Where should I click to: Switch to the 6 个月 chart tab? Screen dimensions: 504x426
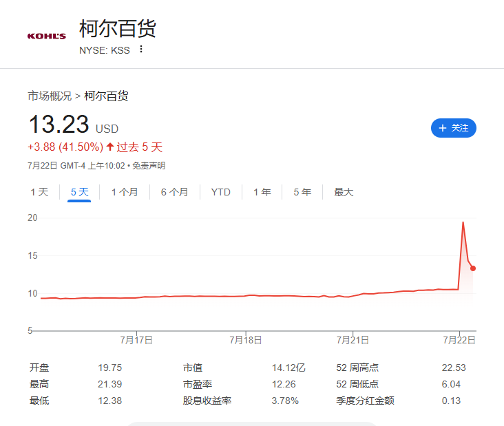[x=174, y=192]
